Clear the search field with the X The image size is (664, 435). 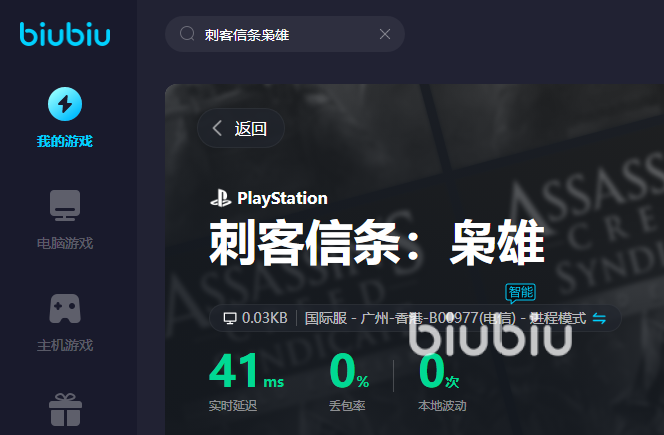(385, 34)
